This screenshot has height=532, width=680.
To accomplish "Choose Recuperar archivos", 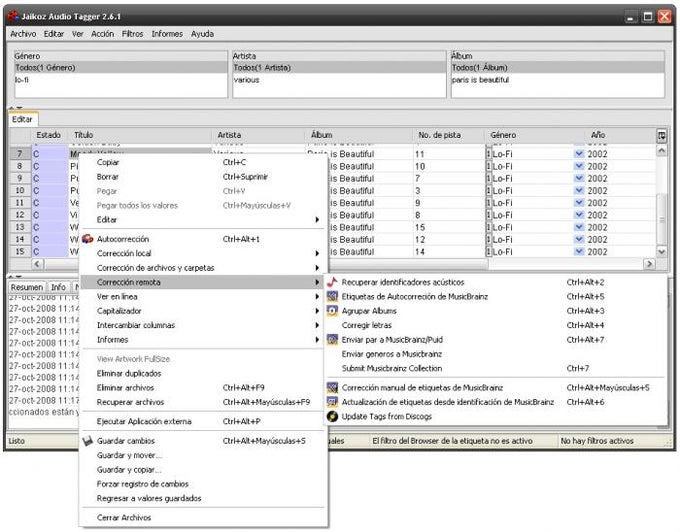I will tap(203, 402).
